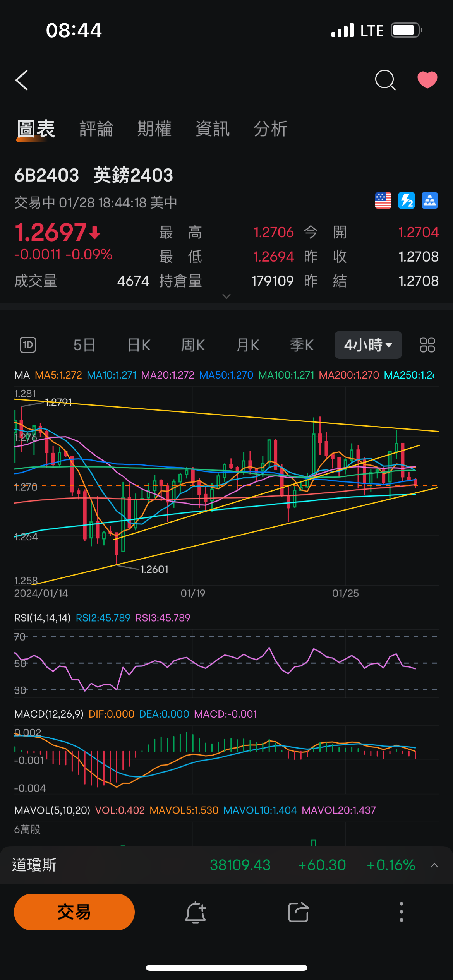Tap the 最高 value 1.2706

pyautogui.click(x=274, y=232)
